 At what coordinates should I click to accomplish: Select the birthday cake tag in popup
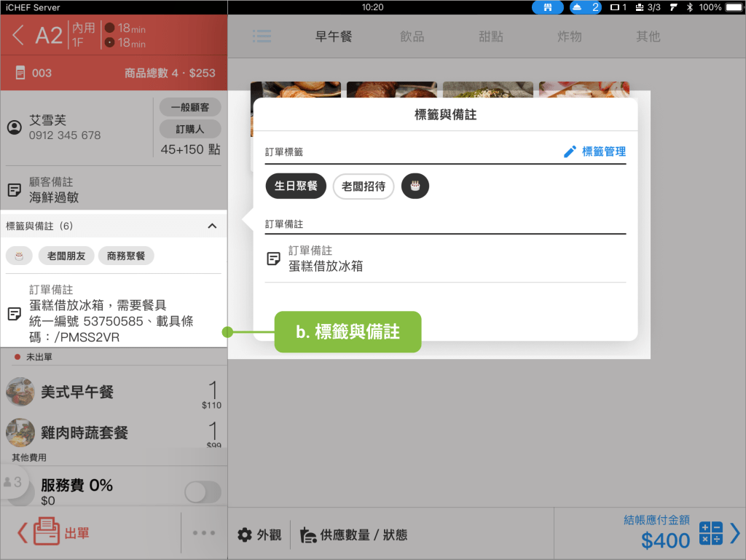(x=415, y=186)
